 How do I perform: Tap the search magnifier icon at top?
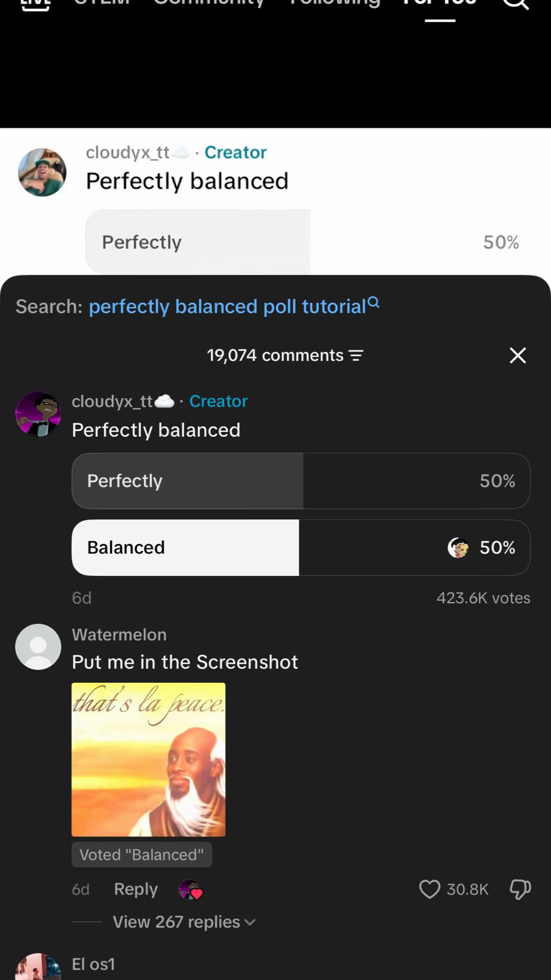tap(516, 4)
